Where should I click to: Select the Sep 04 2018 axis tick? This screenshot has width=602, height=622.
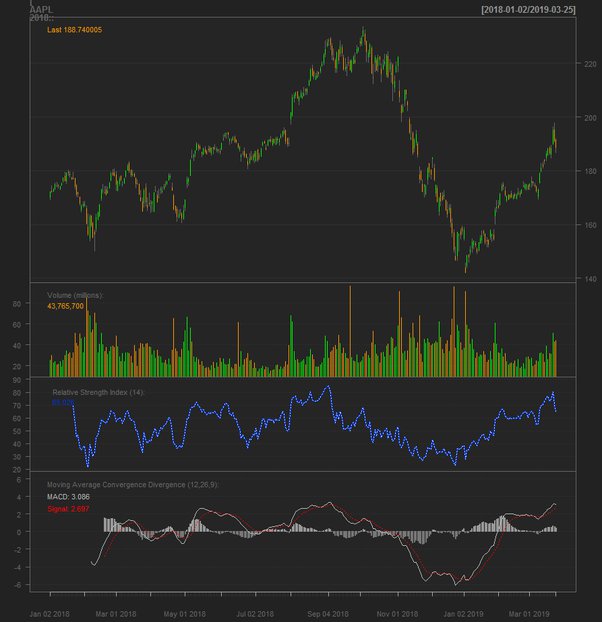(328, 613)
